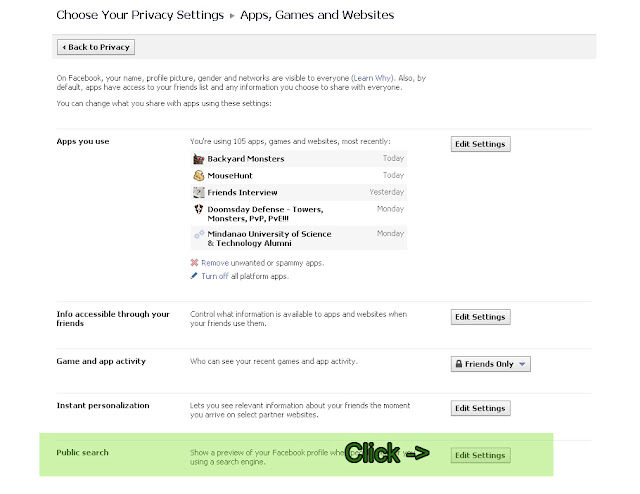Viewport: 640px width, 494px height.
Task: Edit settings for Public search
Action: coord(480,455)
